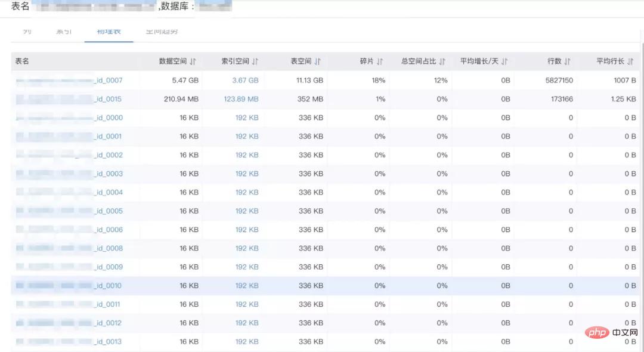Screen dimensions: 644x352
Task: Sort by 平均行长 using its icon
Action: [x=630, y=61]
